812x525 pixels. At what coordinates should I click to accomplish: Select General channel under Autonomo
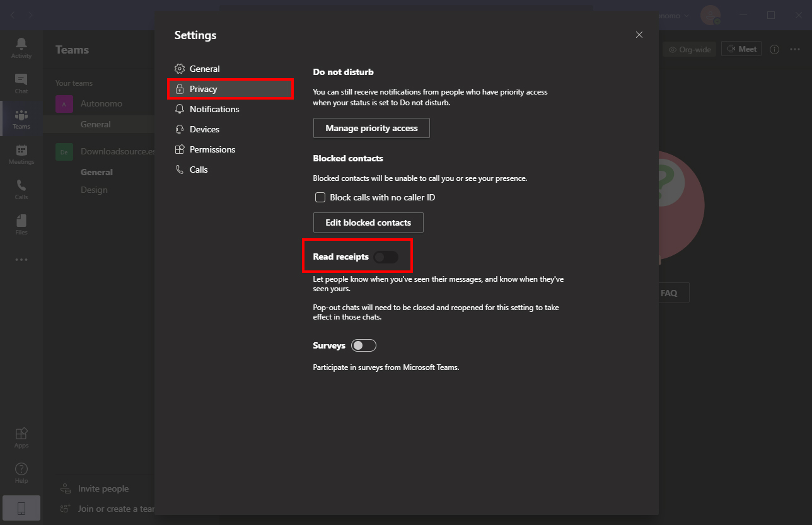[96, 124]
